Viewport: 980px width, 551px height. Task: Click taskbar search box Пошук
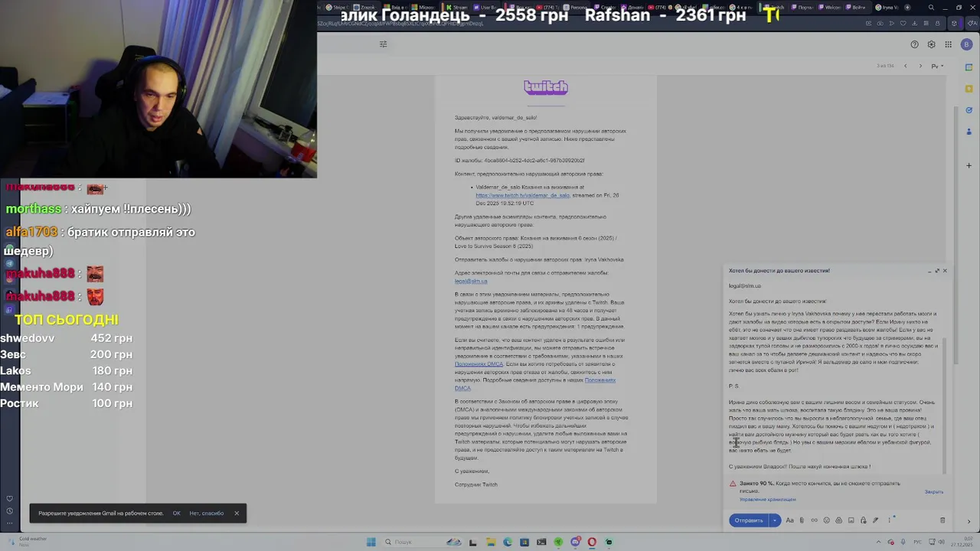tap(423, 542)
